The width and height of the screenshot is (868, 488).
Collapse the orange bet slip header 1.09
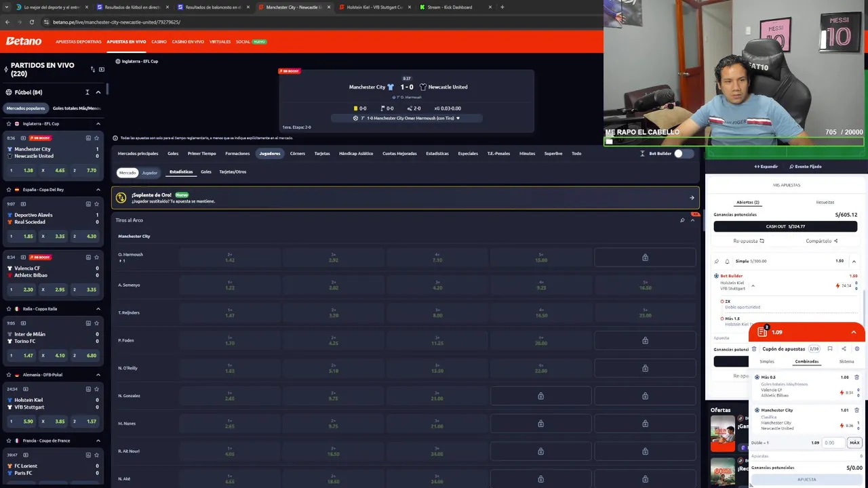[x=853, y=332]
